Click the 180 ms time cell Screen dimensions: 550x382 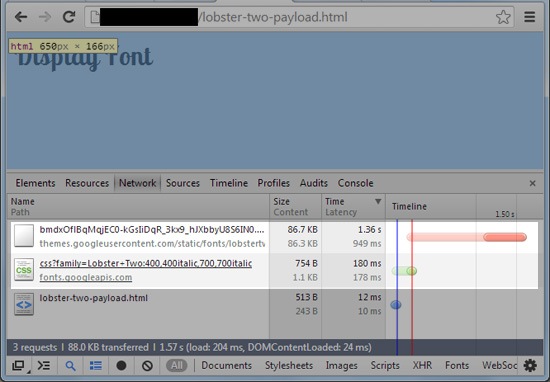[367, 263]
